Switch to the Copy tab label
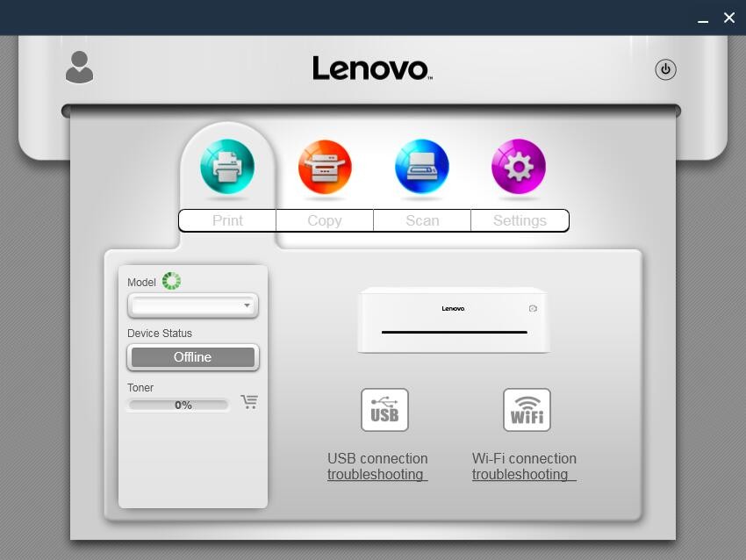The width and height of the screenshot is (746, 560). (x=325, y=220)
